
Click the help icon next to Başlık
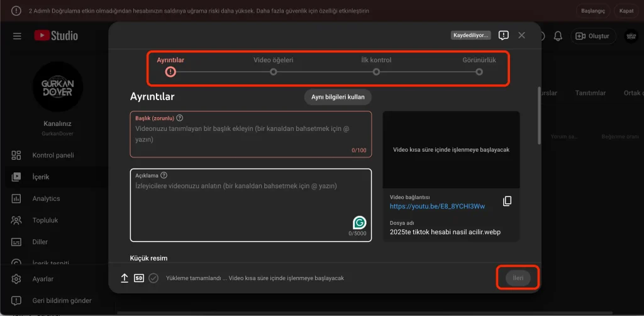pyautogui.click(x=179, y=118)
